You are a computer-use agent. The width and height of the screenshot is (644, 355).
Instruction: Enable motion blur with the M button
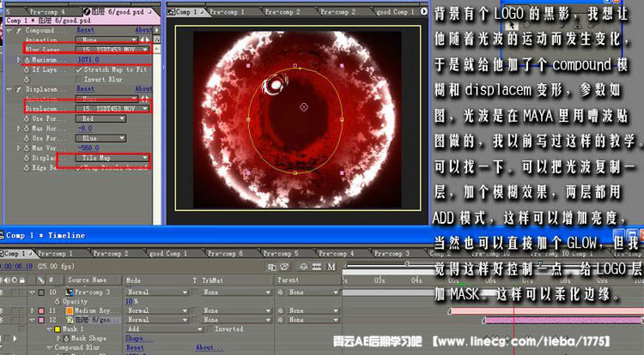coord(331,268)
